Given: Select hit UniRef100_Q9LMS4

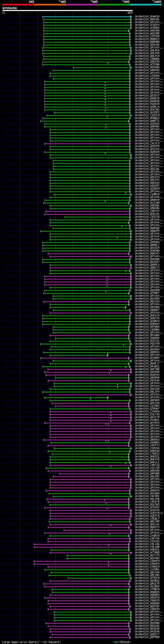Looking at the screenshot, I should pos(147,51).
